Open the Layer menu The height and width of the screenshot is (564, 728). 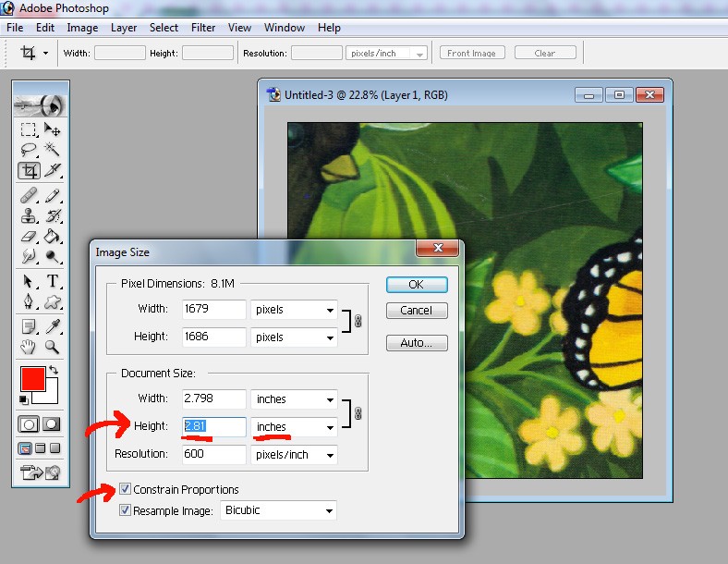pos(124,28)
